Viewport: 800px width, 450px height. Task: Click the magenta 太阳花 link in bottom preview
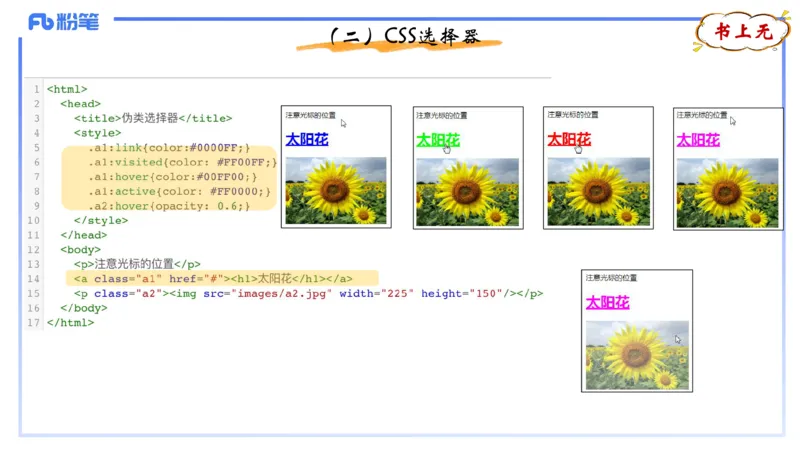click(607, 302)
